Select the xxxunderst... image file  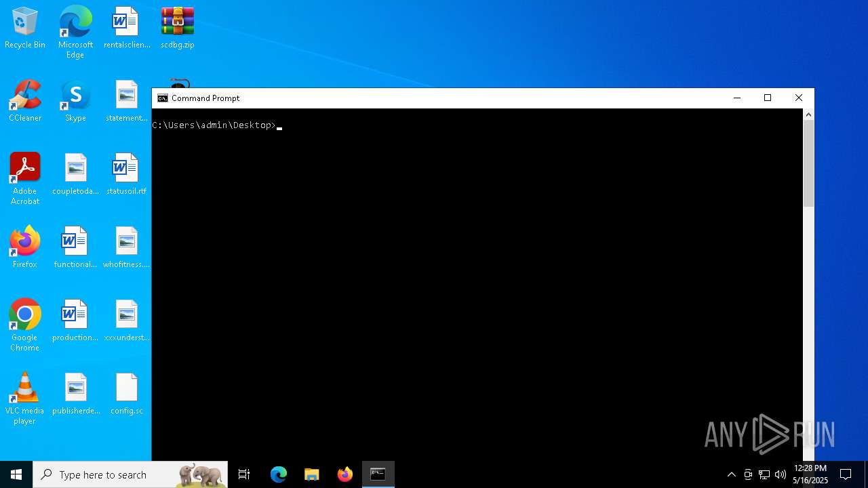[x=127, y=321]
